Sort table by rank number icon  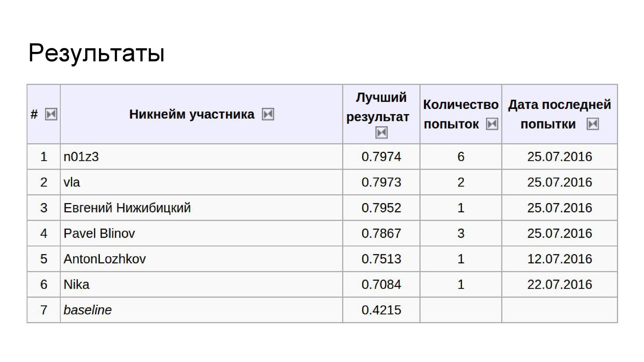pos(51,114)
